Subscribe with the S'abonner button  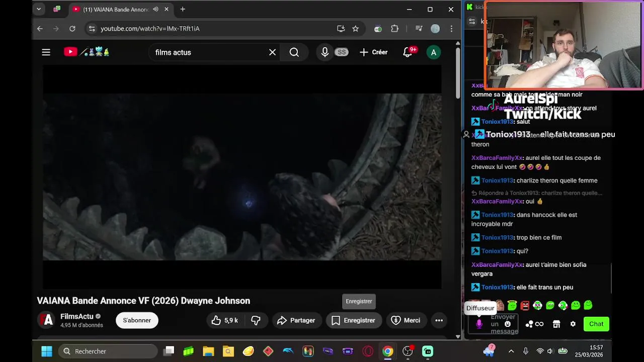click(137, 320)
